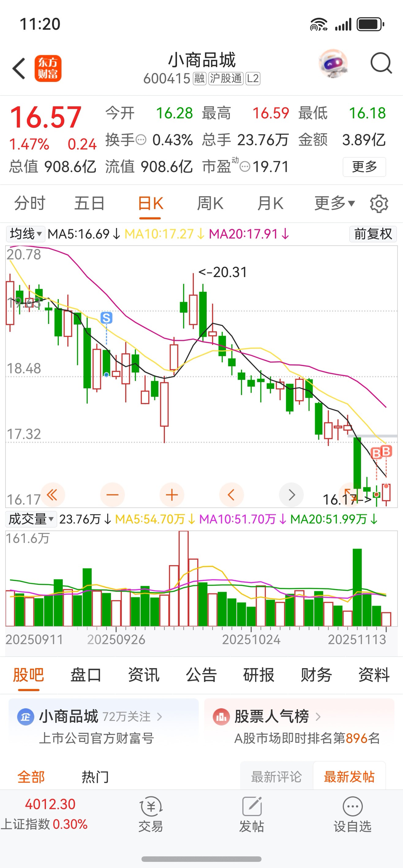Tap the volume MA20:51.99万 label
Image resolution: width=403 pixels, height=868 pixels.
coord(334,519)
